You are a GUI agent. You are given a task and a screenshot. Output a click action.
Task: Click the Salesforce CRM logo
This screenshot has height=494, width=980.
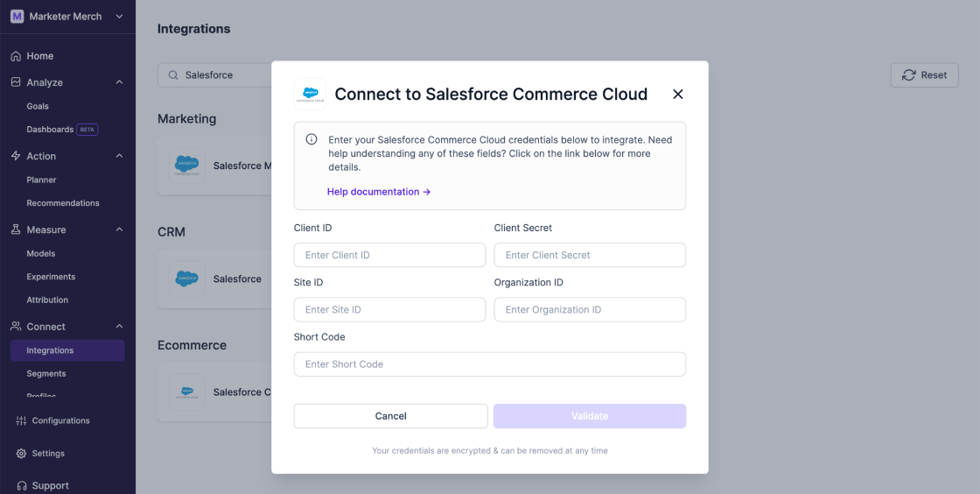click(x=187, y=279)
